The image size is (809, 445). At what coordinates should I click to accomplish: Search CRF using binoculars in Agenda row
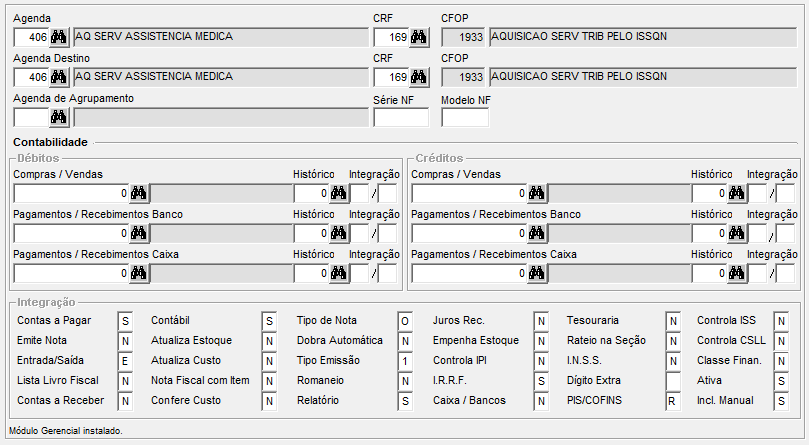tap(419, 37)
